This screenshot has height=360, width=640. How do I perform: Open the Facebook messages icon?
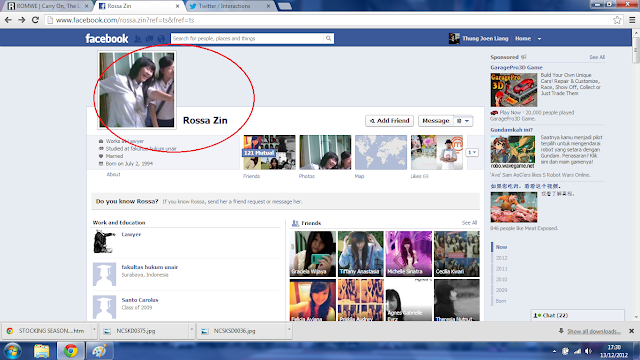pos(149,39)
